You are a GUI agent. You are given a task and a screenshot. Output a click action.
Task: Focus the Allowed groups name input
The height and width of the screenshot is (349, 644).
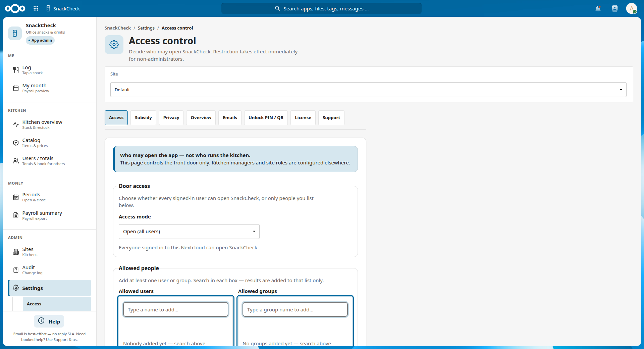pyautogui.click(x=295, y=309)
